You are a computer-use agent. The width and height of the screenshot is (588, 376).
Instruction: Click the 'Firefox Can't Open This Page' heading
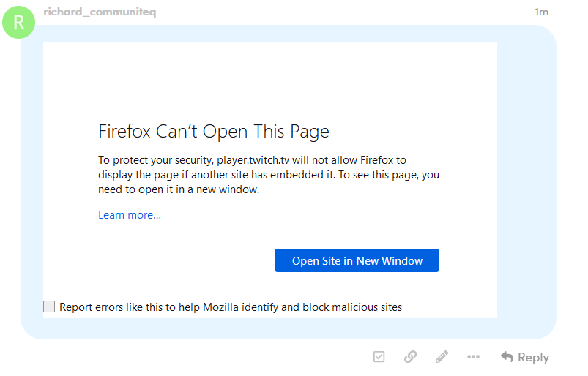pyautogui.click(x=214, y=132)
